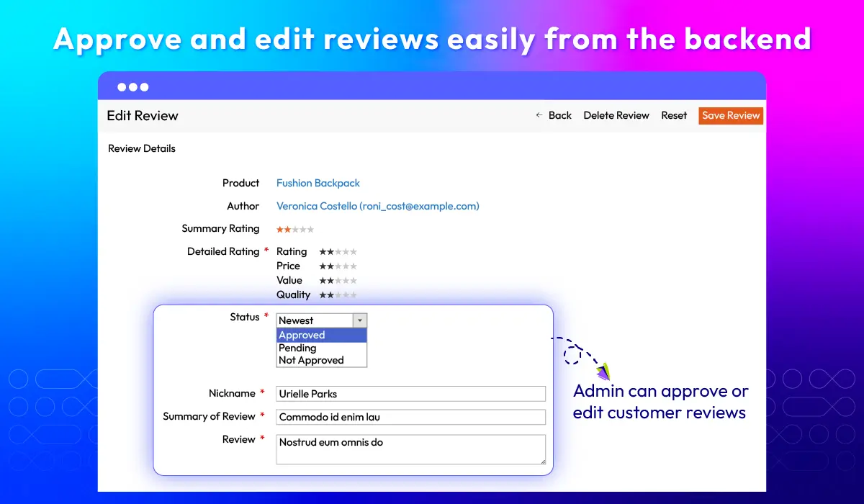
Task: Click the Review textarea resize handle
Action: click(542, 461)
